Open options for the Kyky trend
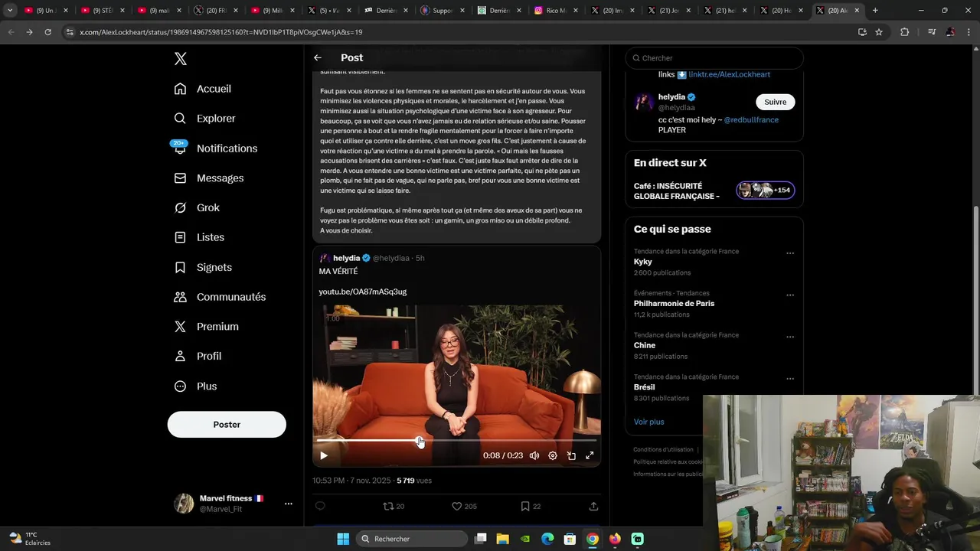The image size is (980, 551). click(790, 253)
